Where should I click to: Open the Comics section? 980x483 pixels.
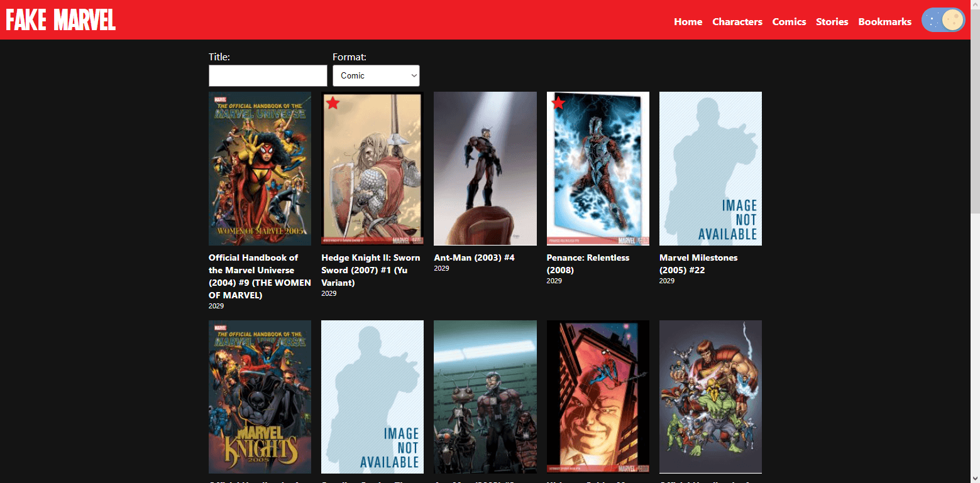pos(789,21)
